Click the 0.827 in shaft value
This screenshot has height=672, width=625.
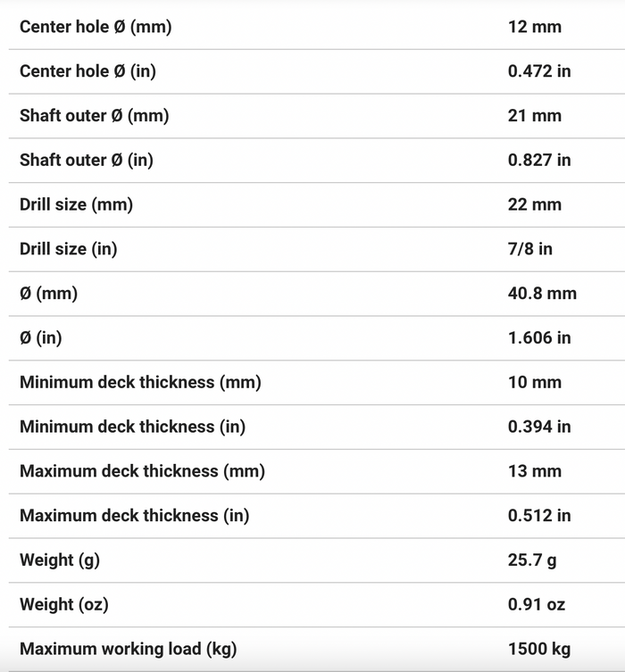point(539,161)
